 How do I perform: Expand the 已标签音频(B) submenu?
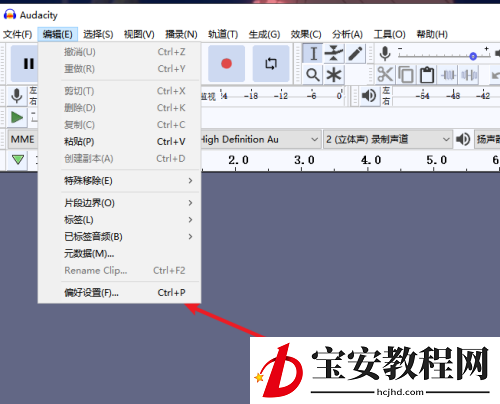(x=120, y=237)
